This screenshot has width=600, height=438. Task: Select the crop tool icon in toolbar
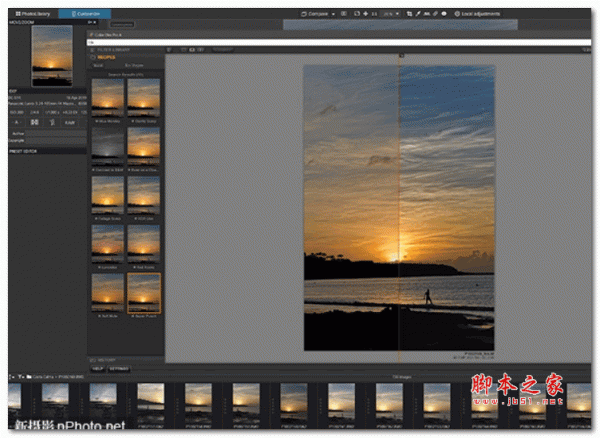pos(409,14)
